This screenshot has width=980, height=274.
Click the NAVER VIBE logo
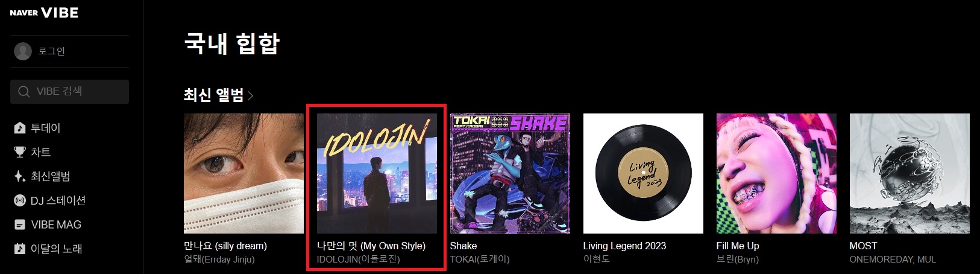(44, 13)
